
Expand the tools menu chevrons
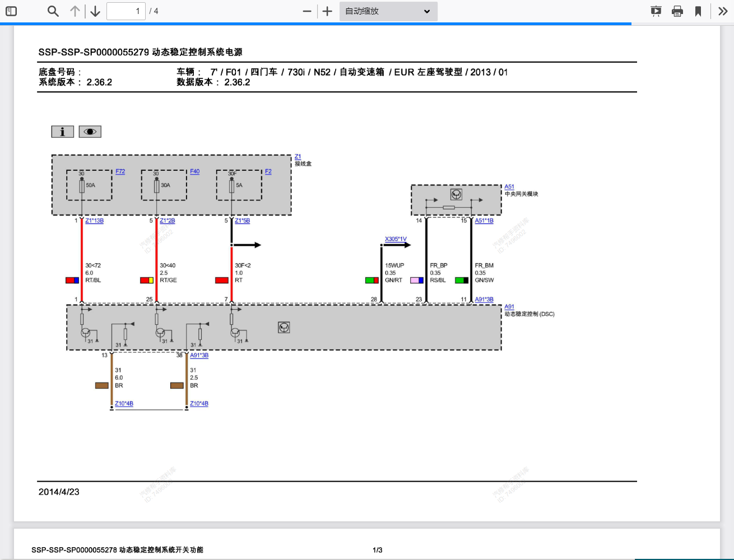click(x=723, y=11)
